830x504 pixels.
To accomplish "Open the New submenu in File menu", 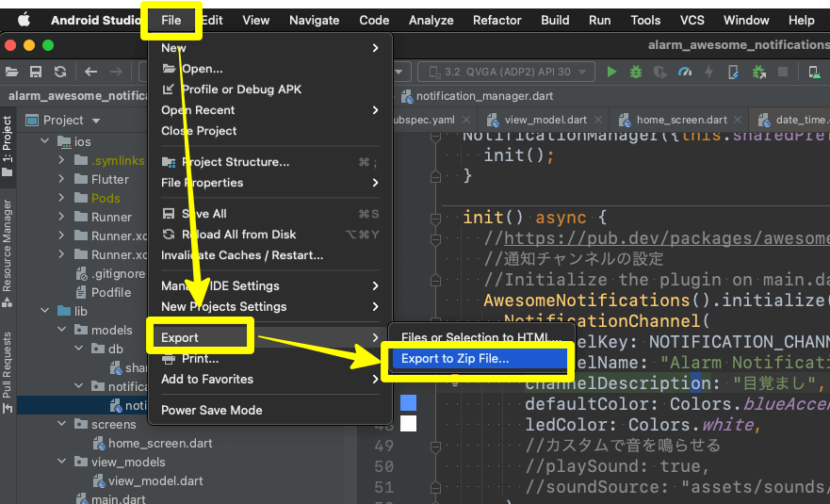I will coord(270,48).
